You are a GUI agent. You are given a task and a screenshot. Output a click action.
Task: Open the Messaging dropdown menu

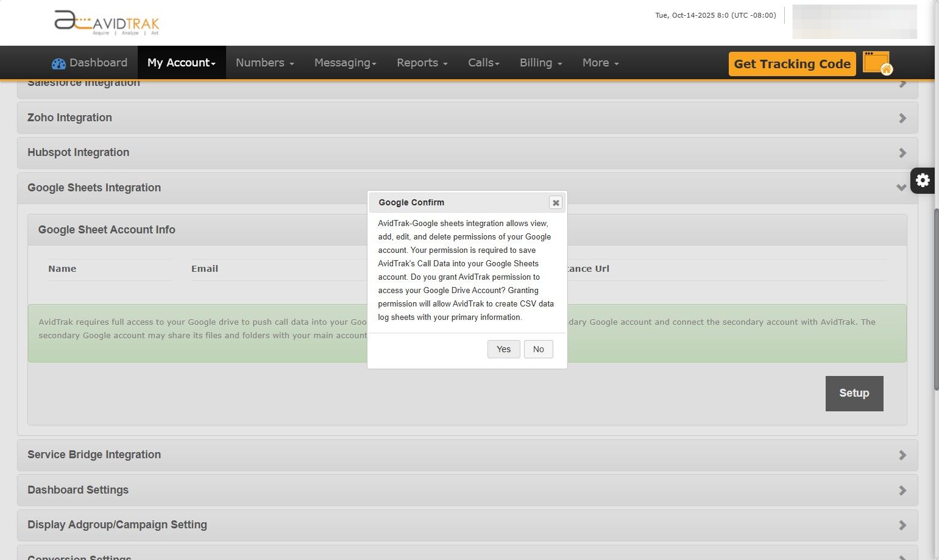pos(345,63)
